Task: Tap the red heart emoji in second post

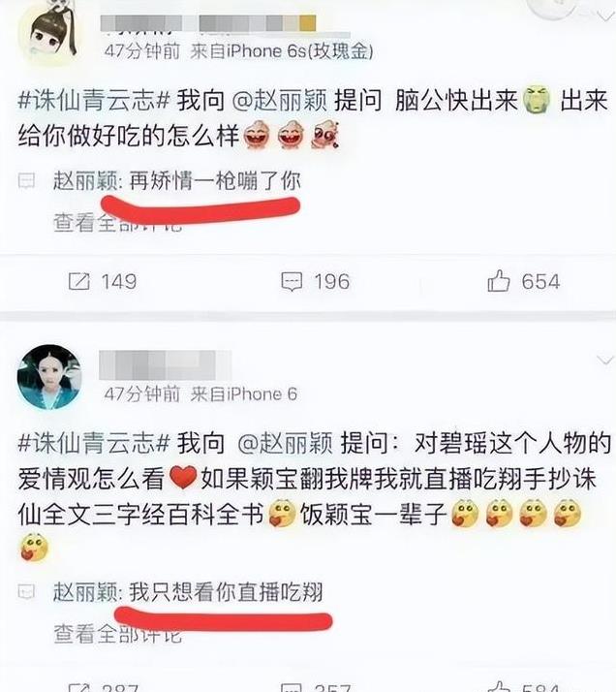Action: [x=183, y=479]
